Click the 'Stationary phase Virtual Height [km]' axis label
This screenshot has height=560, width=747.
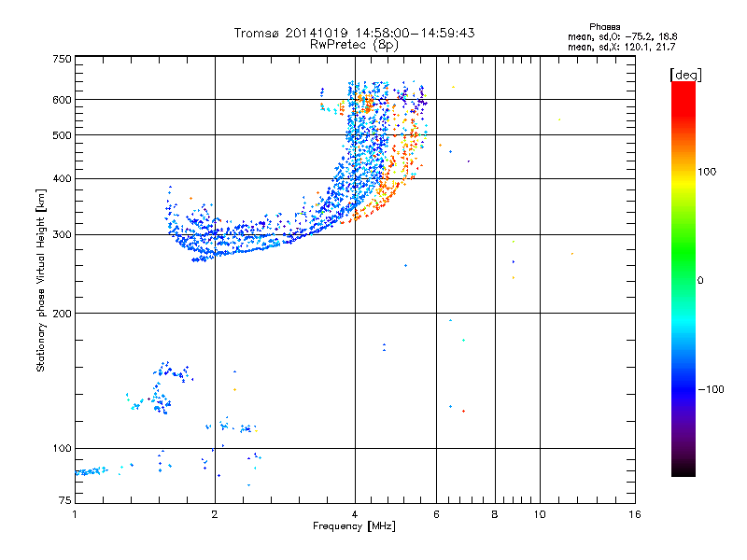coord(41,280)
